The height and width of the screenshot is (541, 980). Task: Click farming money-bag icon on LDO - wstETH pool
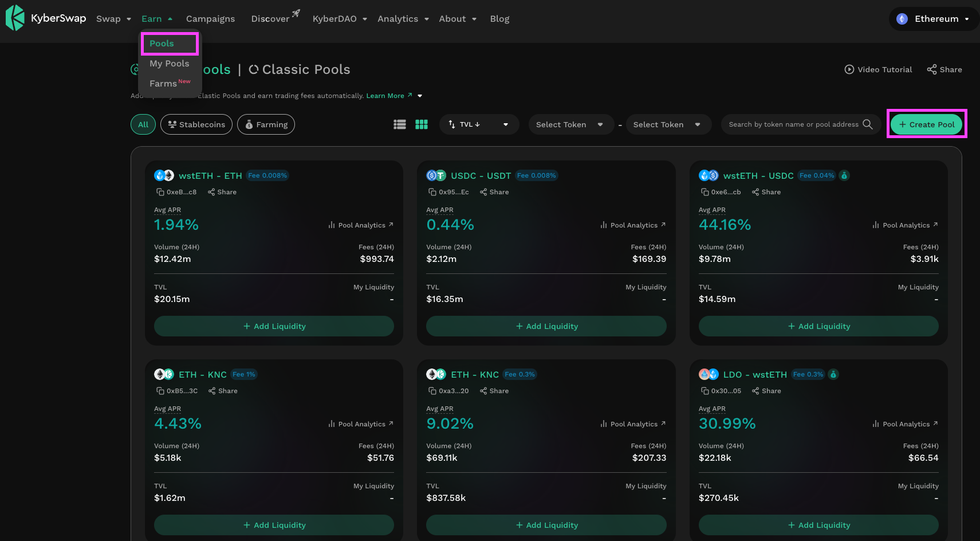[x=833, y=374]
